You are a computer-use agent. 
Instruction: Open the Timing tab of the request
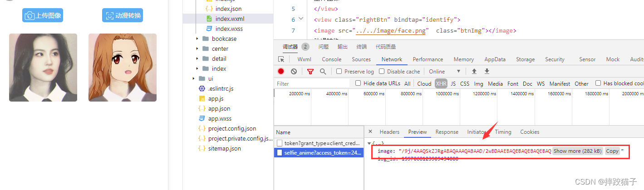coord(503,132)
